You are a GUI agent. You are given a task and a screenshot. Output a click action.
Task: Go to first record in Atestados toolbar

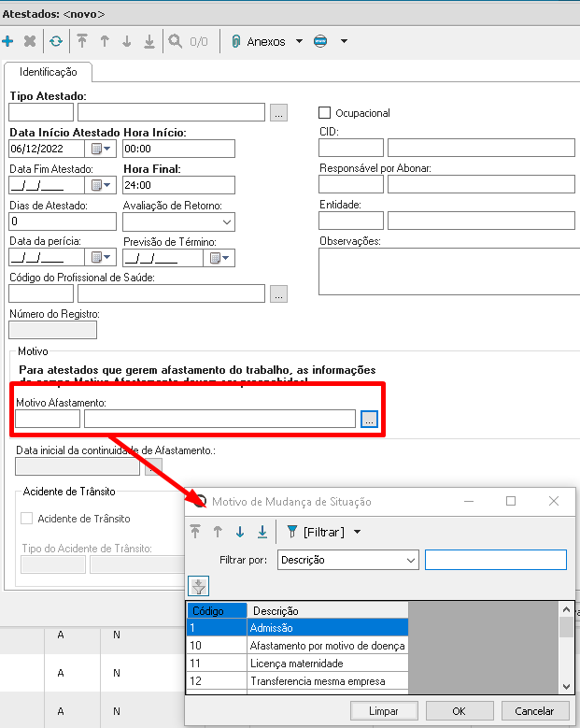[x=82, y=41]
